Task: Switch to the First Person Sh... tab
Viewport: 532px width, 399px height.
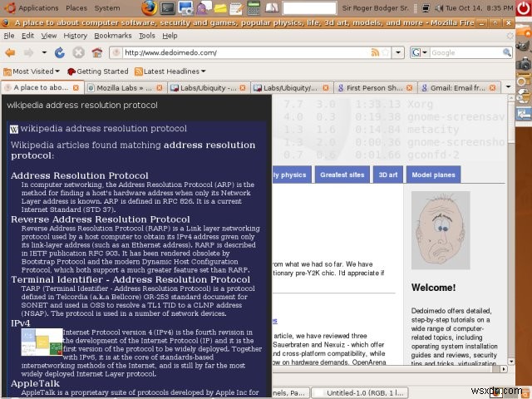Action: coord(374,88)
